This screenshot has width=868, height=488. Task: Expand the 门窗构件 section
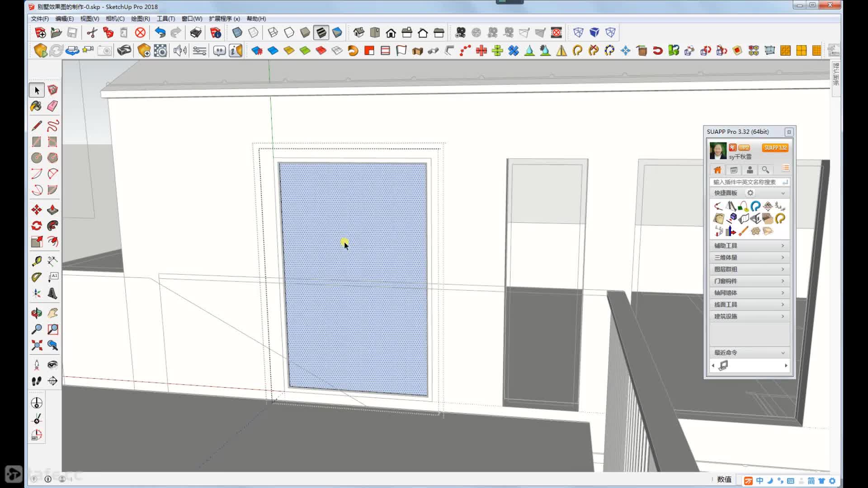[750, 281]
